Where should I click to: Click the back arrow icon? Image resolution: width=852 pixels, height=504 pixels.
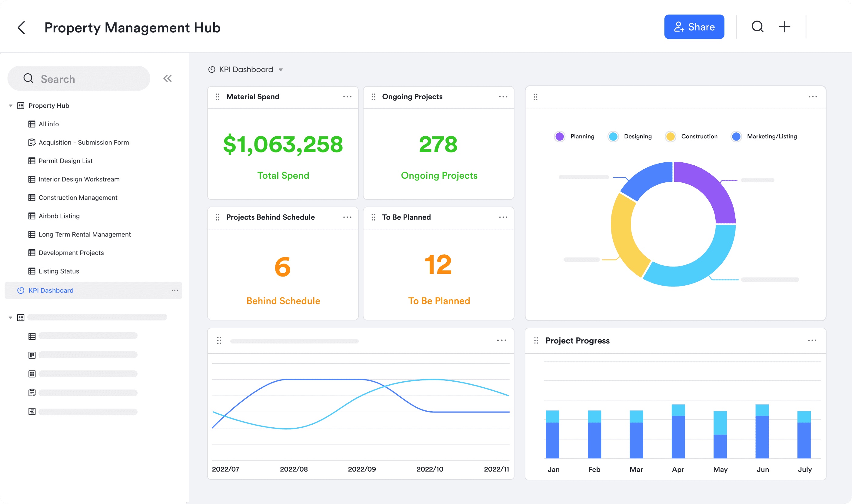click(22, 28)
